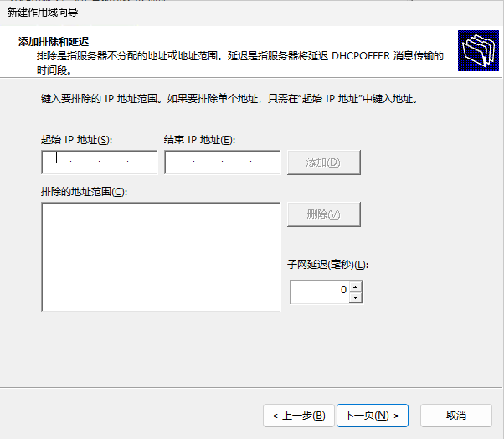Click the 子网延迟(毫秒)(L) label
This screenshot has height=439, width=504.
327,264
